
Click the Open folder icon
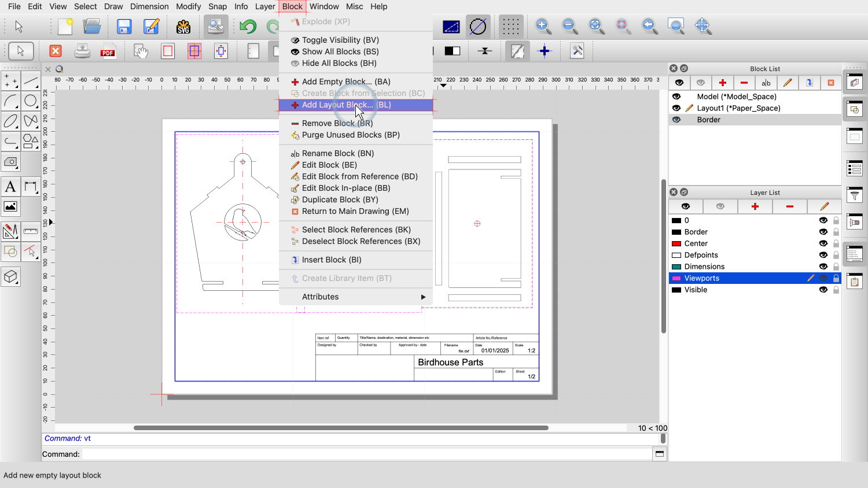pos(92,27)
